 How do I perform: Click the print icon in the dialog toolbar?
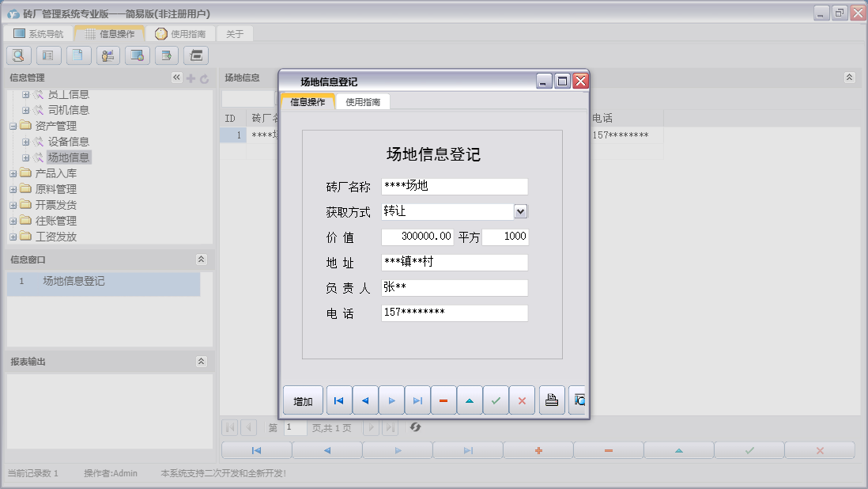552,400
